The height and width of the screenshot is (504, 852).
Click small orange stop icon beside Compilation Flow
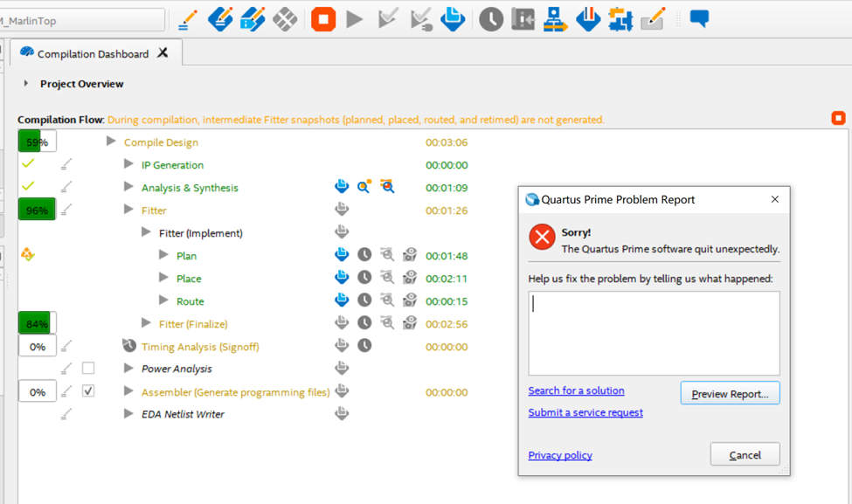838,118
